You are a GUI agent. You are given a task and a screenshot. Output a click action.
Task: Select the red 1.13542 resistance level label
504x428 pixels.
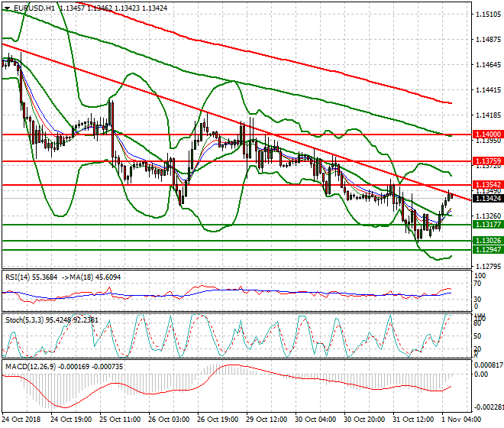click(488, 185)
